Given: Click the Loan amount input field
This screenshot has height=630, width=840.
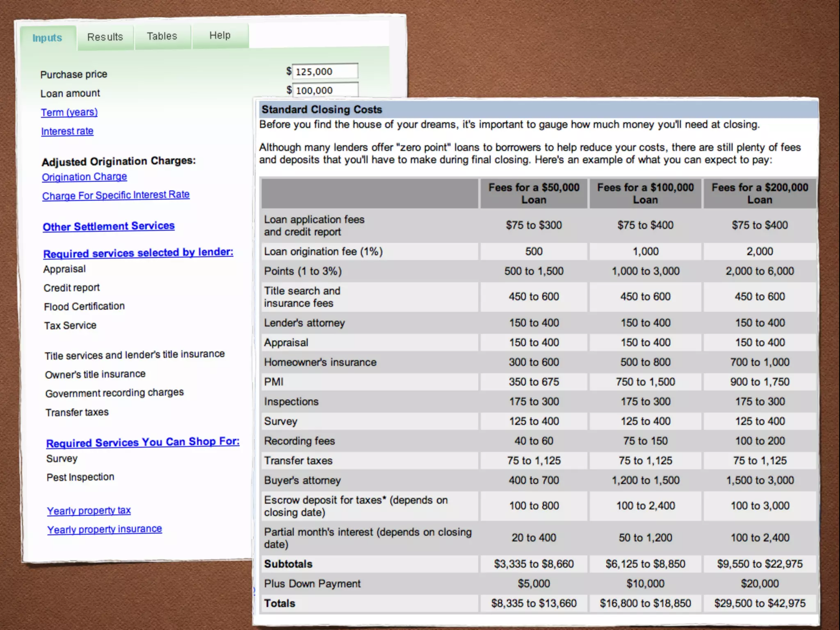Looking at the screenshot, I should (325, 90).
